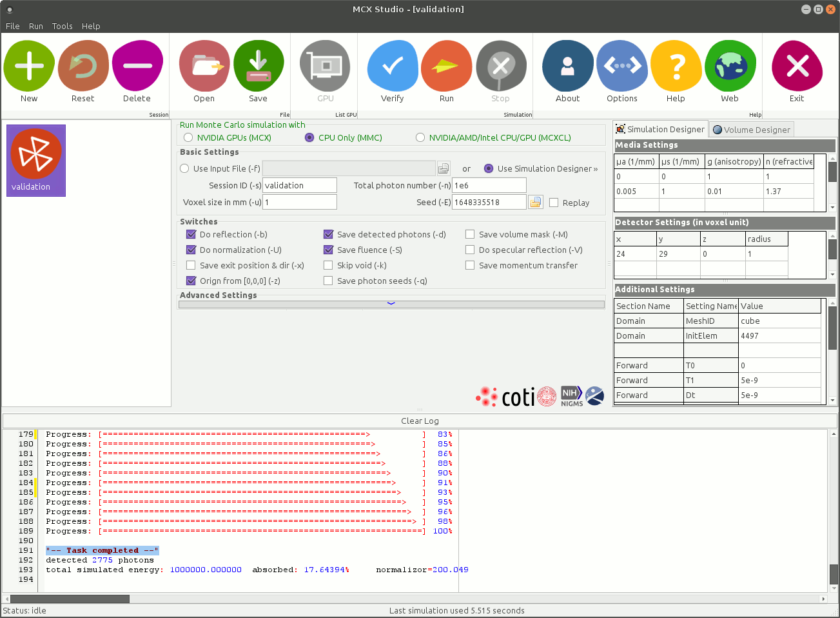Launch the simulation with the Run icon

pos(446,65)
